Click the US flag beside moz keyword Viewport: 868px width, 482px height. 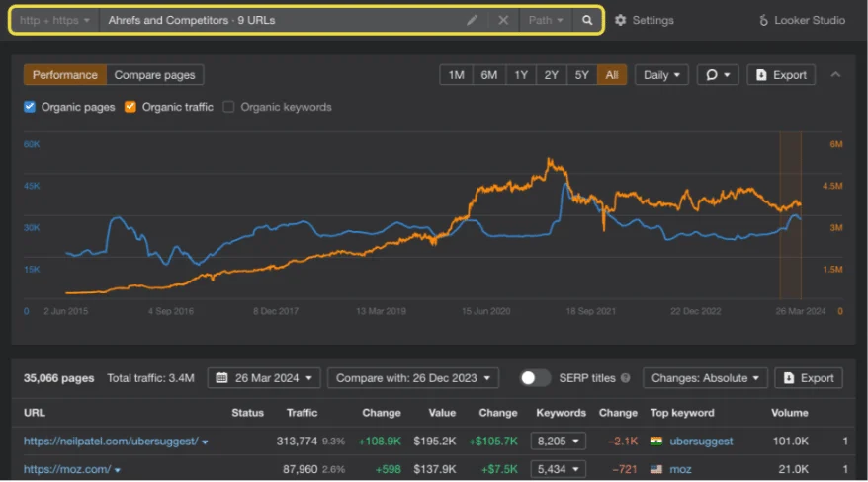[x=656, y=469]
